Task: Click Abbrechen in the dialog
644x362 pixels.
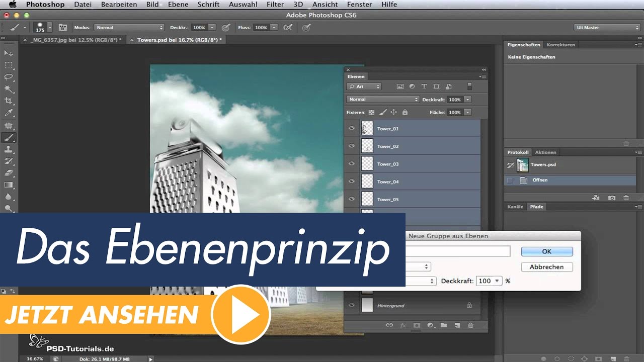Action: point(547,267)
